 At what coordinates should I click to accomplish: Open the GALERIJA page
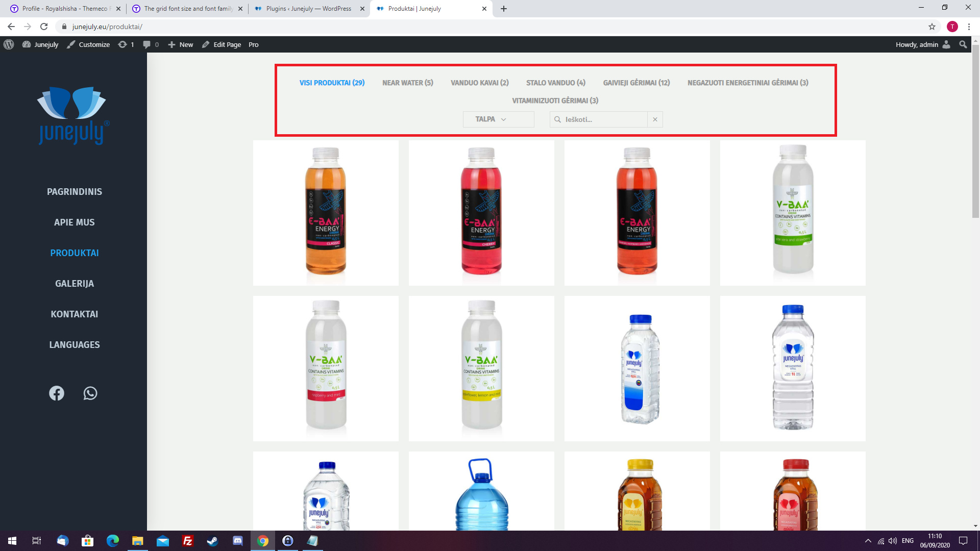[75, 284]
